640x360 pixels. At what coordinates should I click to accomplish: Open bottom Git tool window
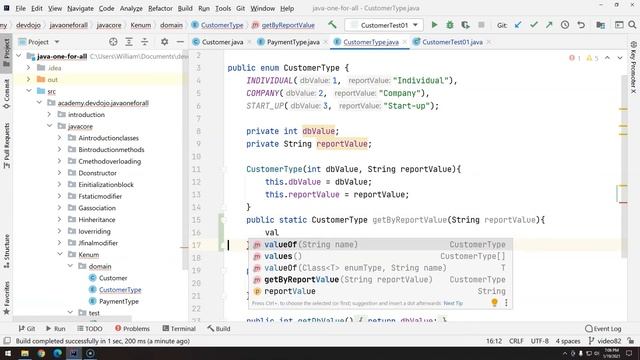[27, 328]
